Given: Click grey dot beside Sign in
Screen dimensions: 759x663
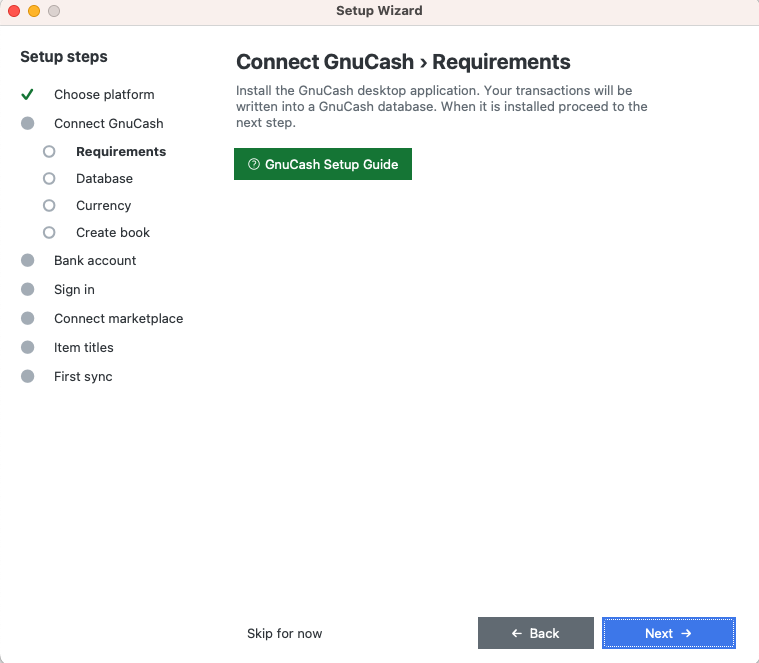Looking at the screenshot, I should [28, 289].
